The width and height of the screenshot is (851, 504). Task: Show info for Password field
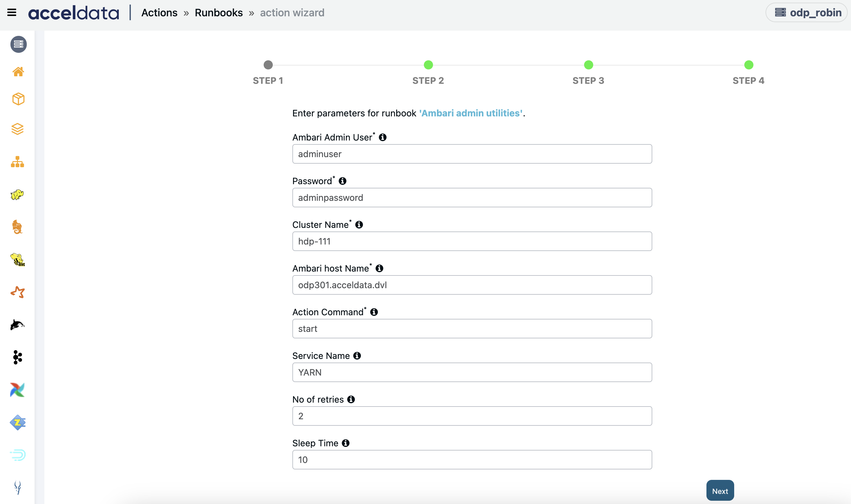(343, 181)
